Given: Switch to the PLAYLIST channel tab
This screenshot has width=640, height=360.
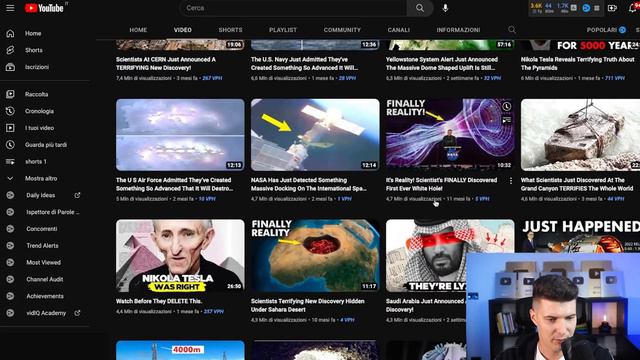Looking at the screenshot, I should click(x=283, y=30).
